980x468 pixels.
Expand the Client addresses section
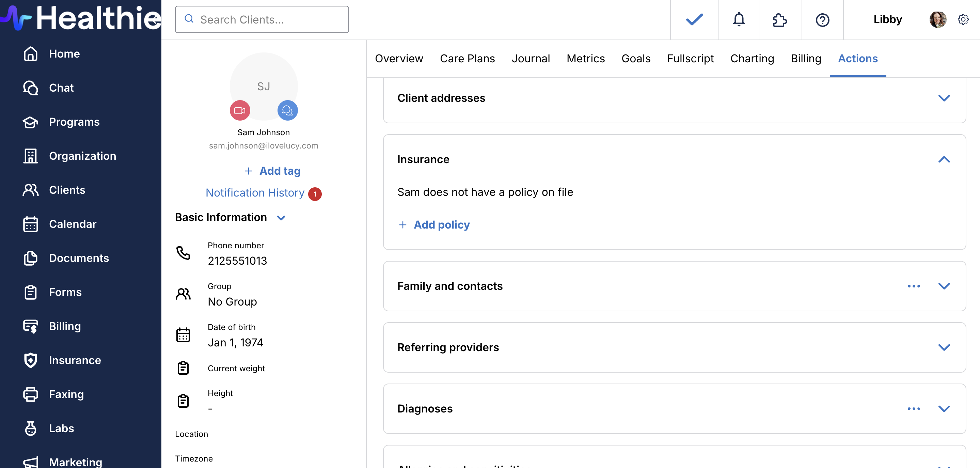point(944,98)
